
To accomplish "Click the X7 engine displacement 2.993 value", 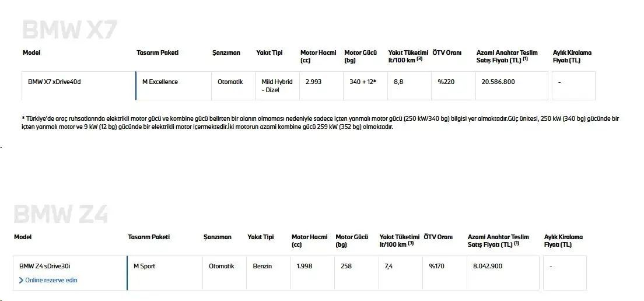I will 313,82.
